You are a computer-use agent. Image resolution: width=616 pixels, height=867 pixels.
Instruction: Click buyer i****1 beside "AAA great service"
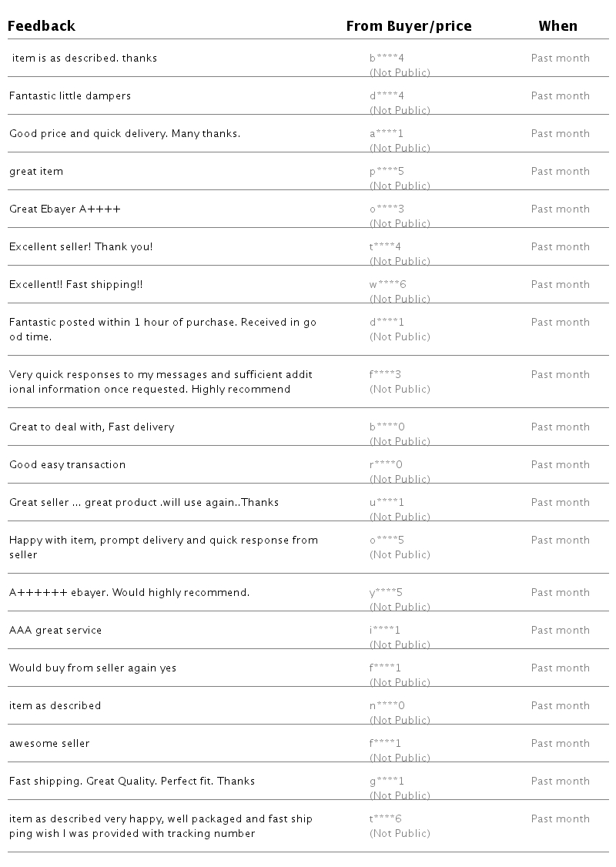click(385, 630)
